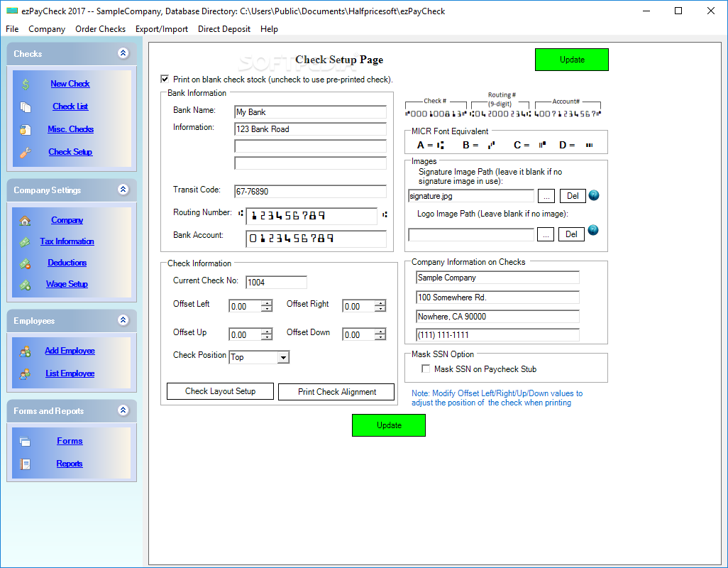Click the house icon beside Company
728x568 pixels.
point(26,221)
